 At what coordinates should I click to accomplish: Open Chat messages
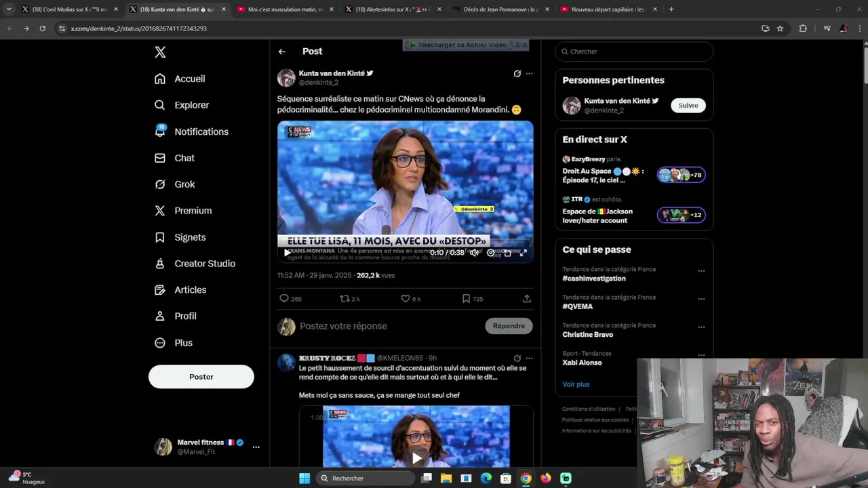174,158
